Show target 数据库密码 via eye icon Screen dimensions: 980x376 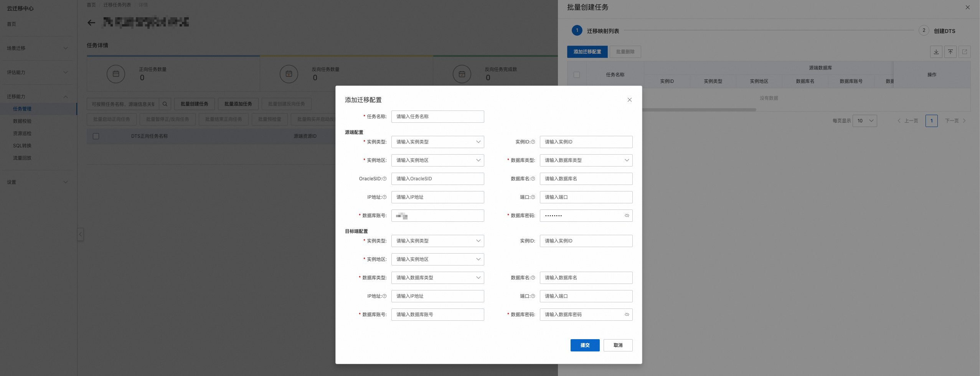[x=627, y=315]
